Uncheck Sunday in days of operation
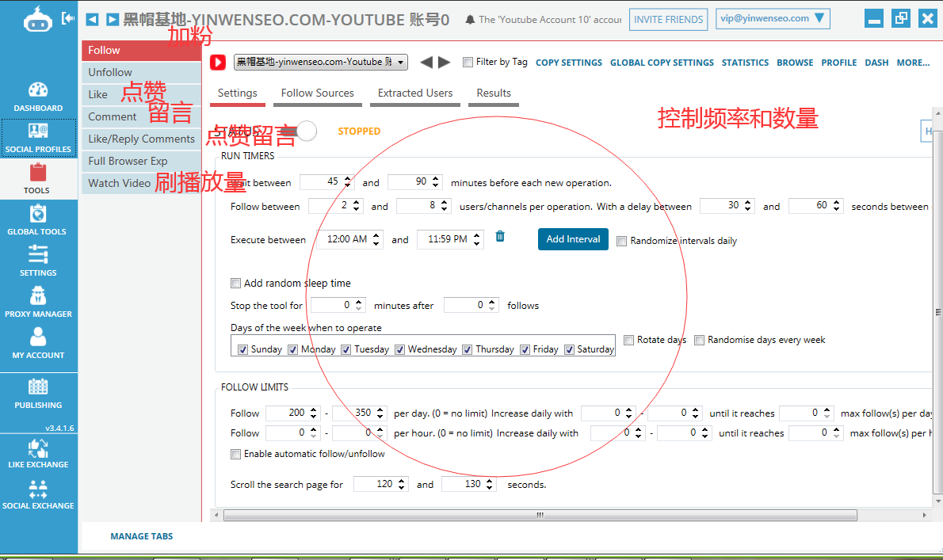The image size is (943, 560). (x=242, y=349)
